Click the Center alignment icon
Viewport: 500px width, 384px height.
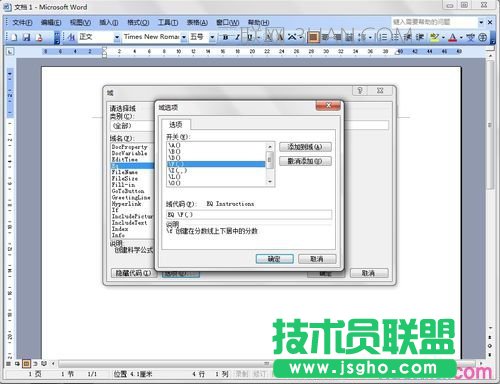pos(325,37)
